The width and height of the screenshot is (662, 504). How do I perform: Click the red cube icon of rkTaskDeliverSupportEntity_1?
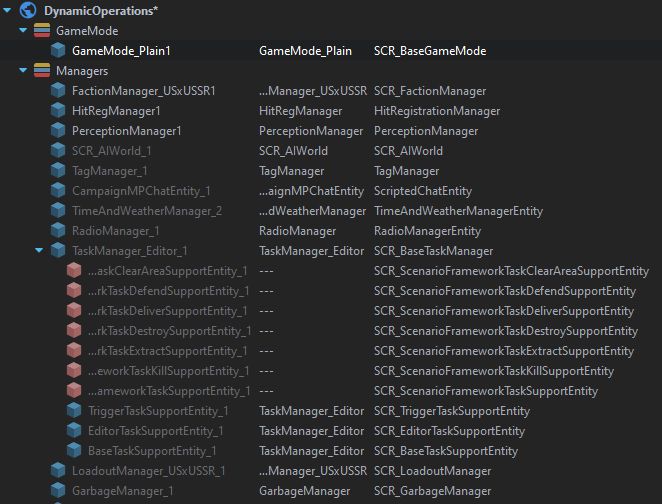(74, 311)
